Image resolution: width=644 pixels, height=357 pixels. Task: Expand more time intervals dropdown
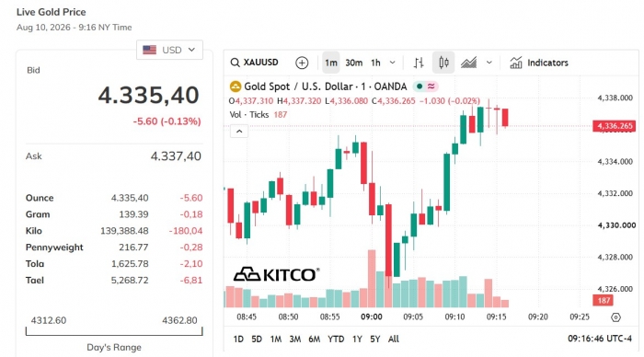click(392, 63)
